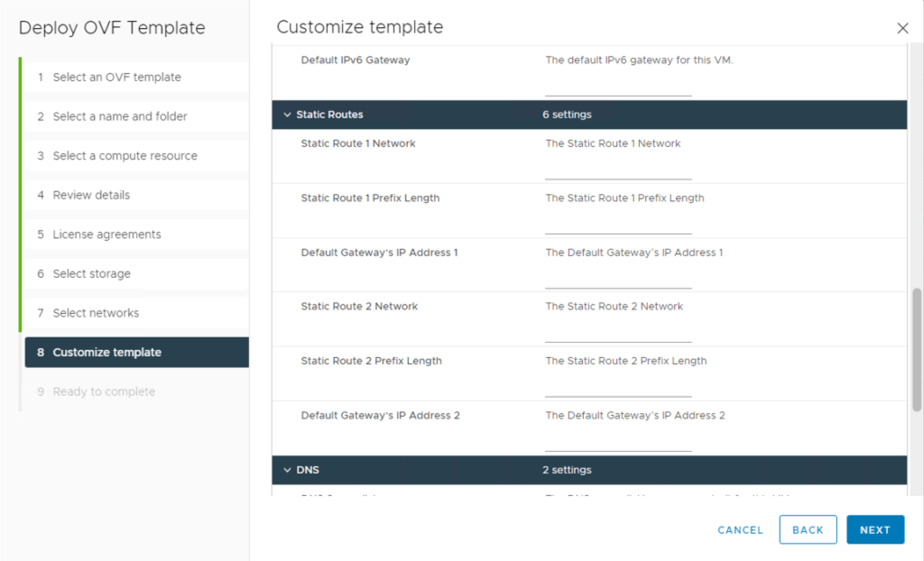
Task: Click the Static Route 2 Network label
Action: click(359, 307)
